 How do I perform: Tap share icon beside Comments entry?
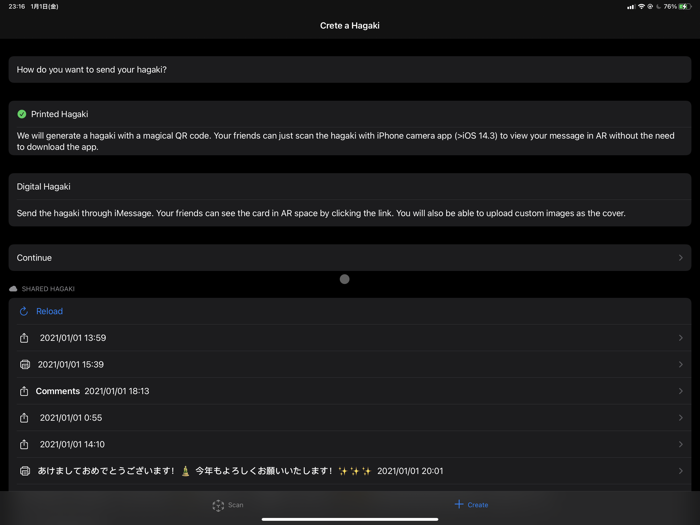(x=24, y=391)
